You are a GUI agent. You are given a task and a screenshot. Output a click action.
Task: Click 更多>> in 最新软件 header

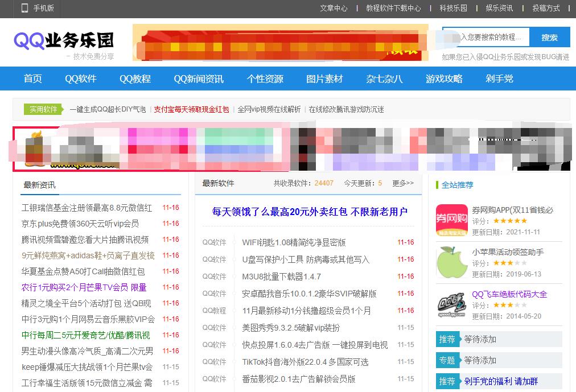tap(403, 183)
